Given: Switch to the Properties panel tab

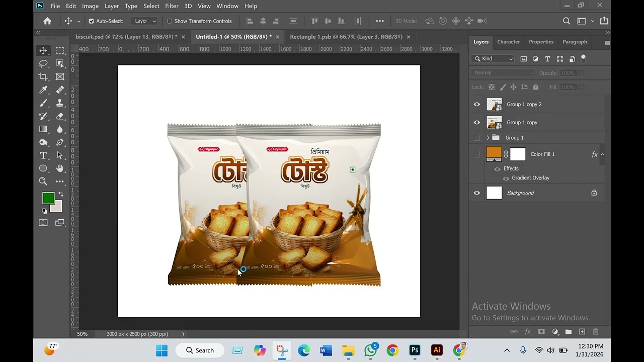Looking at the screenshot, I should tap(541, 42).
